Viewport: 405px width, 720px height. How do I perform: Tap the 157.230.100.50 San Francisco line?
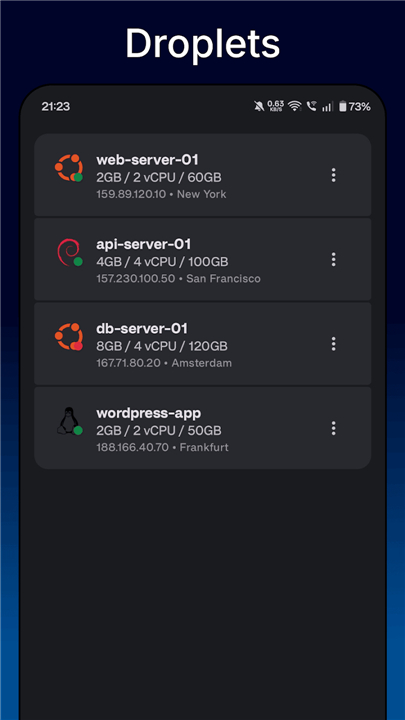178,278
